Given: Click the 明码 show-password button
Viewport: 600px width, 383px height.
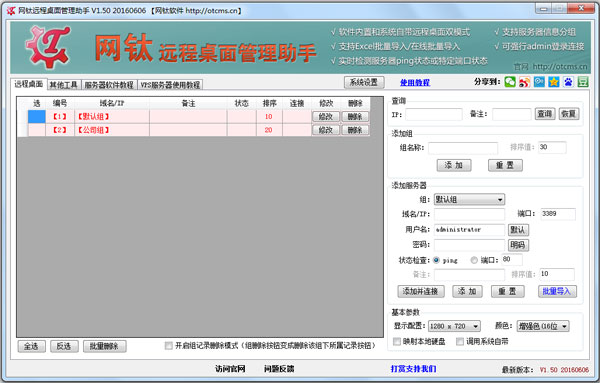Looking at the screenshot, I should [x=518, y=245].
